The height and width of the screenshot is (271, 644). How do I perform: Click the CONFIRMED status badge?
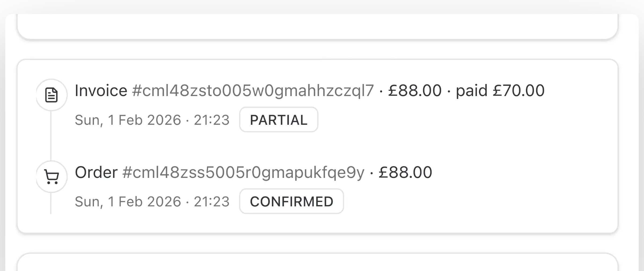click(x=291, y=202)
